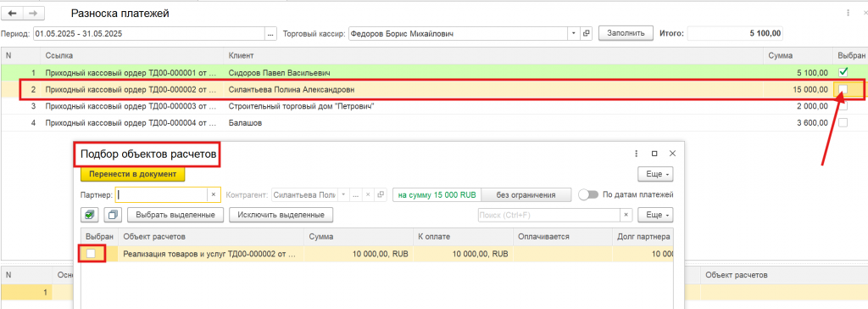Screen dimensions: 868x309
Task: Open the upper Еще menu in the dialog
Action: tap(656, 174)
